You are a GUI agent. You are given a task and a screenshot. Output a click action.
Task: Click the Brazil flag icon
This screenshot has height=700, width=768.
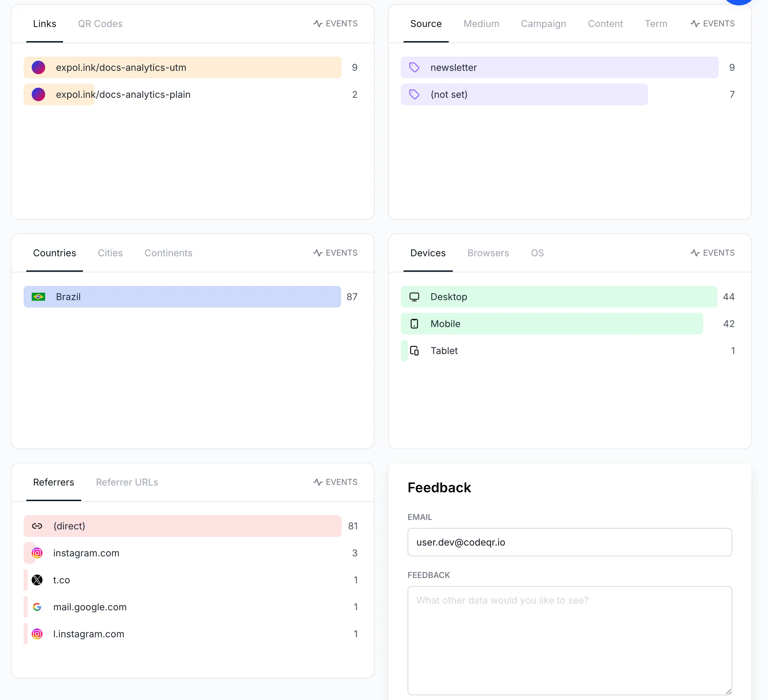pos(38,297)
